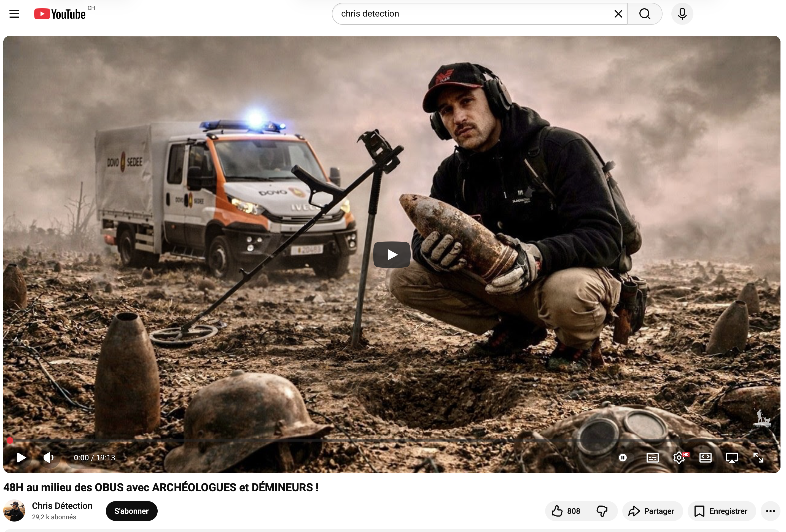Open the Partager share dialog
This screenshot has height=532, width=786.
click(x=652, y=511)
